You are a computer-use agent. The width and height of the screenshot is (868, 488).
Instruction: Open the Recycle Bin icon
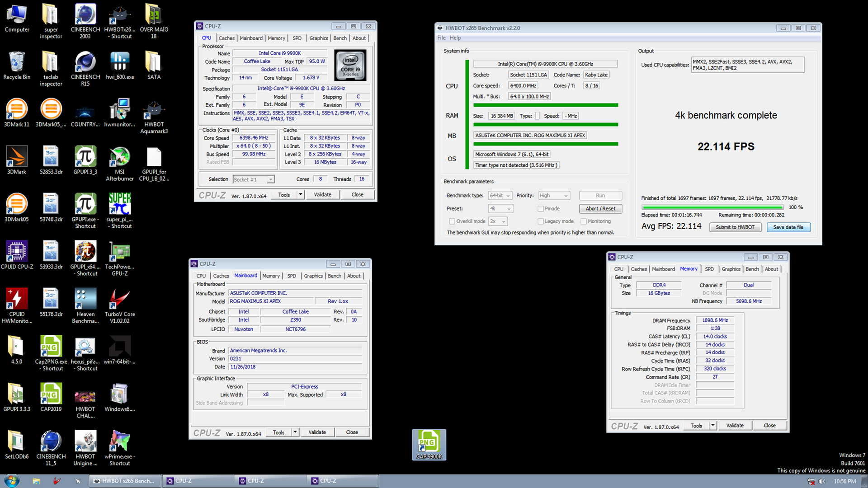click(x=17, y=66)
